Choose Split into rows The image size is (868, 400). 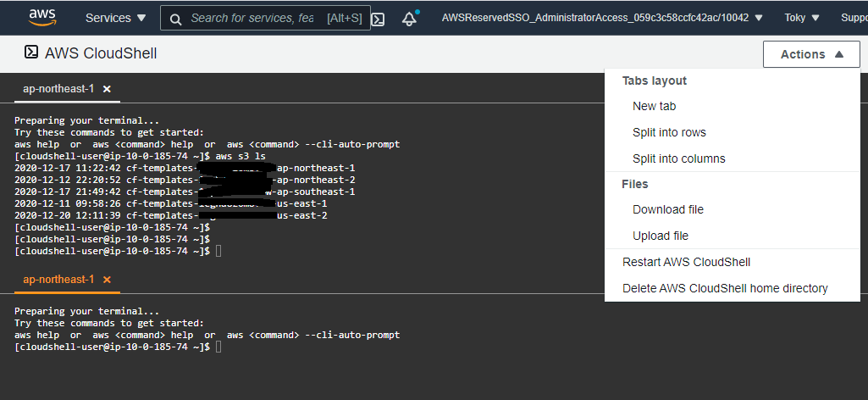[669, 132]
